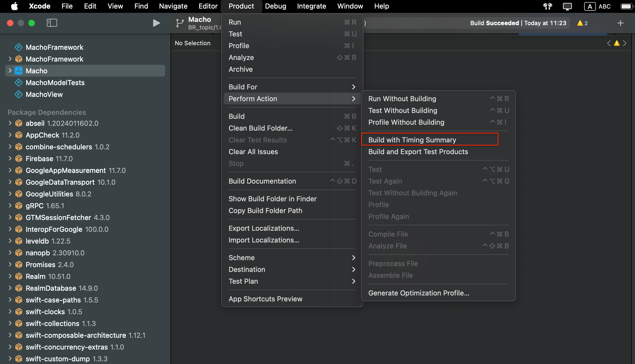
Task: Expand the Macho project in navigator
Action: pyautogui.click(x=10, y=71)
